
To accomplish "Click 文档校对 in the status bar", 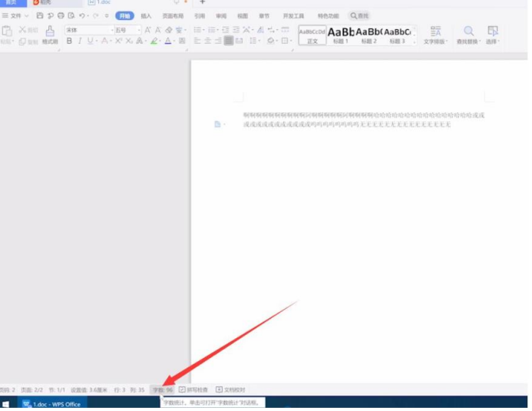I will tap(230, 389).
